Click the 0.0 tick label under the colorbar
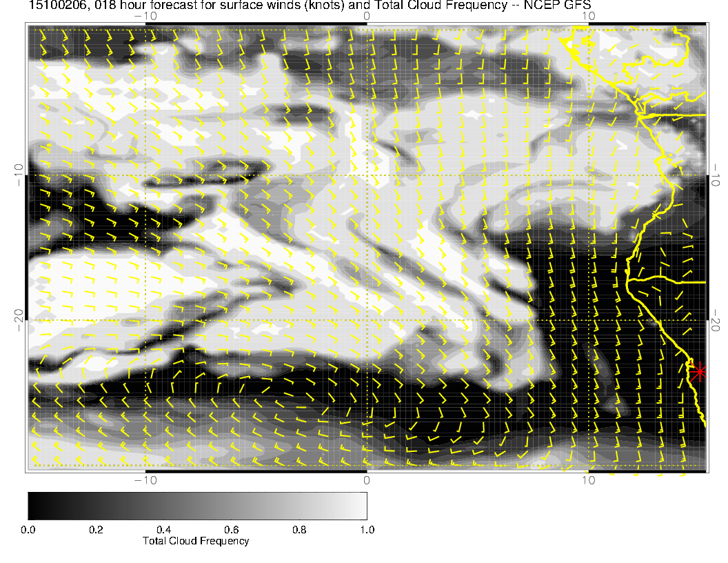The height and width of the screenshot is (563, 728). point(28,530)
